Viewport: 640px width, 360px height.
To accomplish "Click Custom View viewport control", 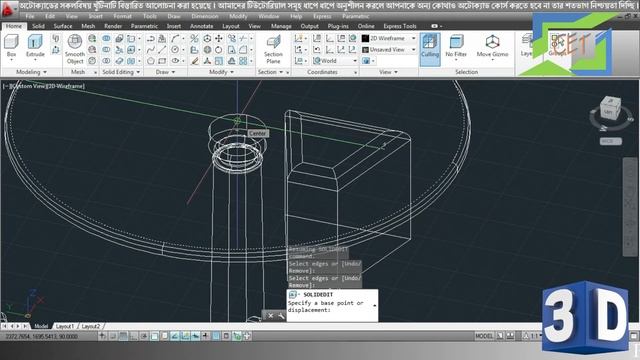I will point(28,86).
